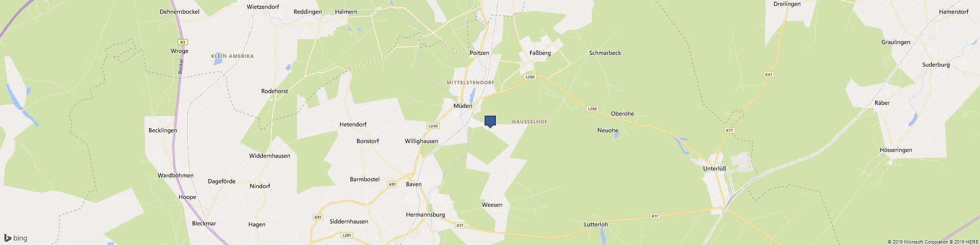Click the K77 road shield

tap(730, 130)
